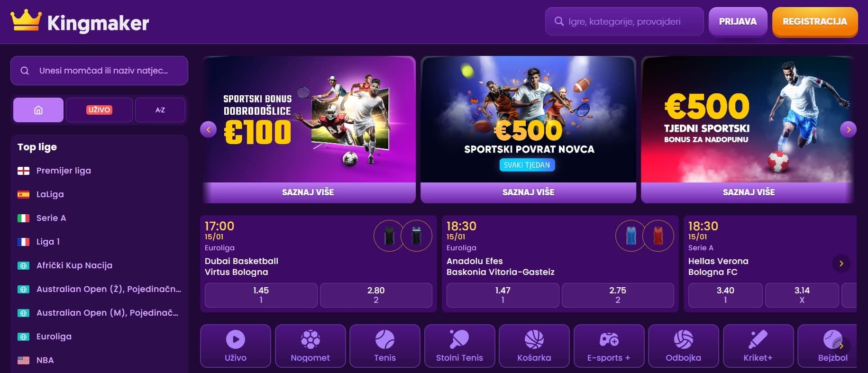Screen dimensions: 868x373
Task: Advance banner carousel with right arrow
Action: [848, 129]
